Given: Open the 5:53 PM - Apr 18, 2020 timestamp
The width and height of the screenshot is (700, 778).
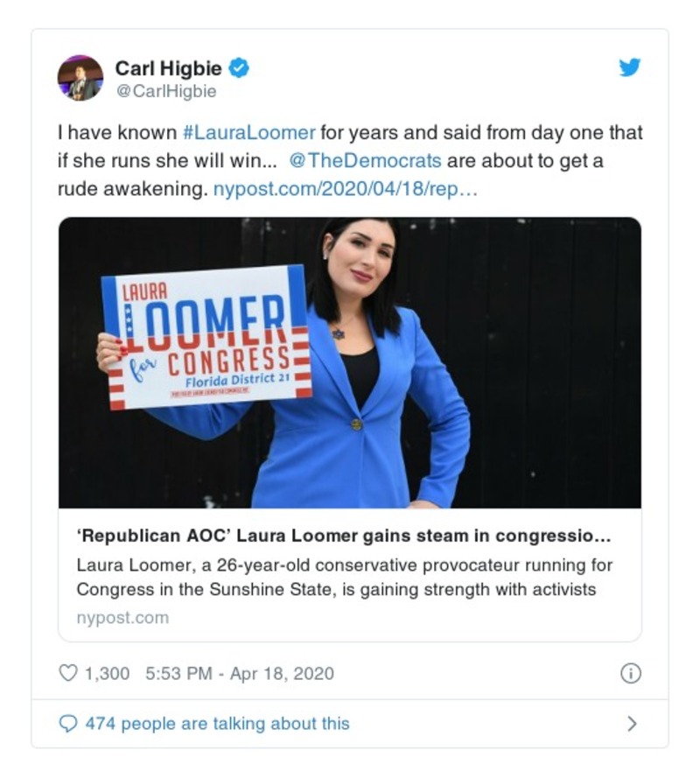Looking at the screenshot, I should click(240, 673).
